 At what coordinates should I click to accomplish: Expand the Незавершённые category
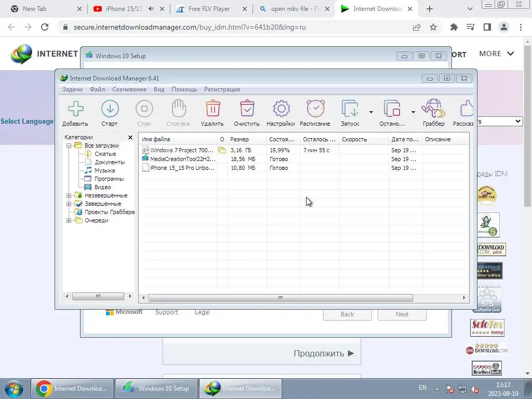click(69, 195)
